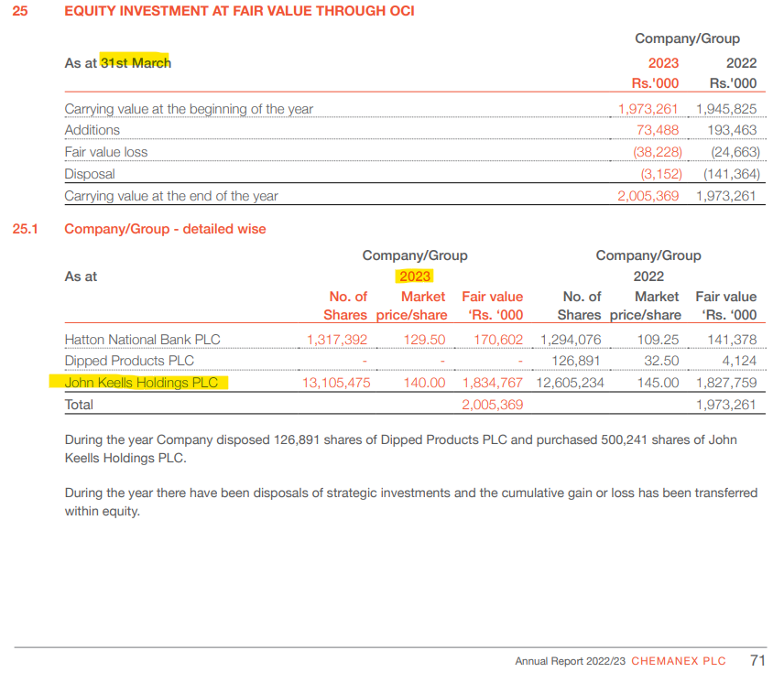
Task: Select the "2022" column year in detailed table
Action: pyautogui.click(x=648, y=276)
